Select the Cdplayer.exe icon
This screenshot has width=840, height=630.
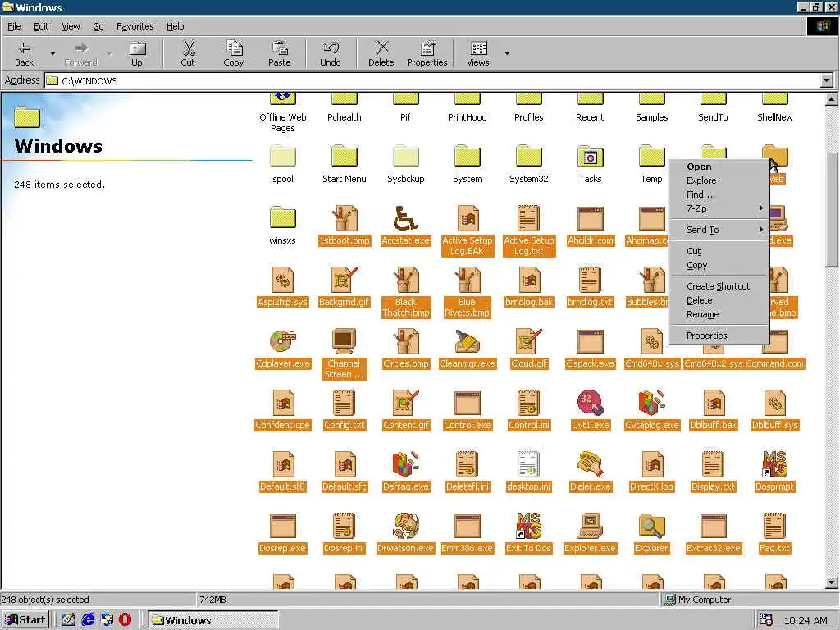(283, 341)
